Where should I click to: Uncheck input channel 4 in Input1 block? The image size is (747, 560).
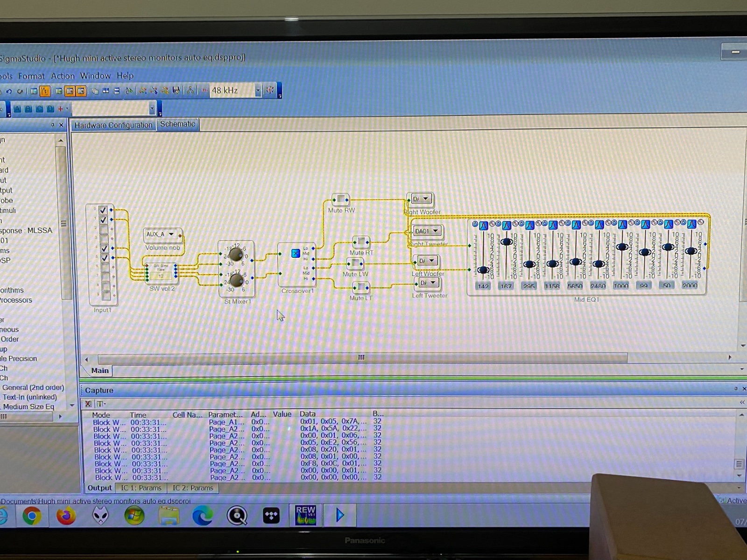click(x=104, y=248)
